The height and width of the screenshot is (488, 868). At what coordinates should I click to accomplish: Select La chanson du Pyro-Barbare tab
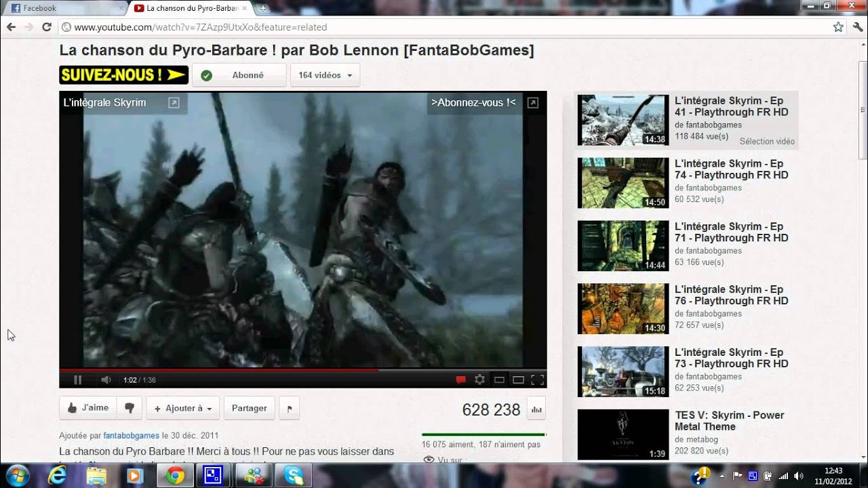[x=191, y=8]
